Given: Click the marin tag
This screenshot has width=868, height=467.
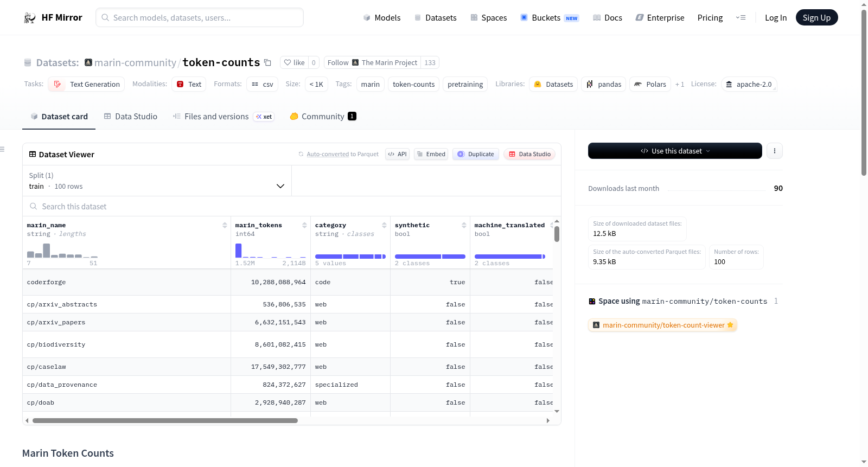Looking at the screenshot, I should pos(371,84).
